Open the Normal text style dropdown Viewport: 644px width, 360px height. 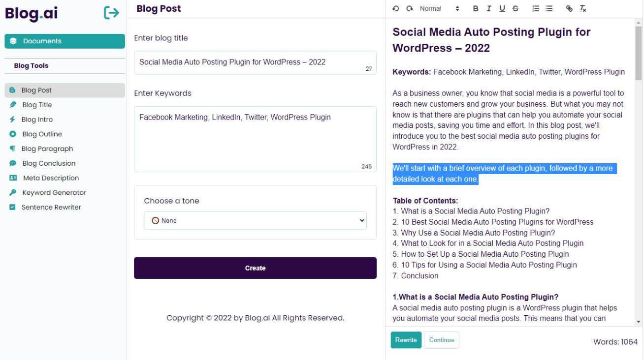(439, 8)
